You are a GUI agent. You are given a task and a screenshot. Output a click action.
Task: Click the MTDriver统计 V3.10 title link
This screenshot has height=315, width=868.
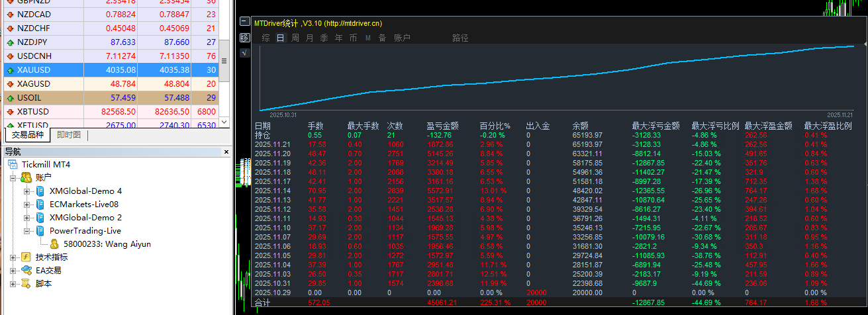pos(318,23)
